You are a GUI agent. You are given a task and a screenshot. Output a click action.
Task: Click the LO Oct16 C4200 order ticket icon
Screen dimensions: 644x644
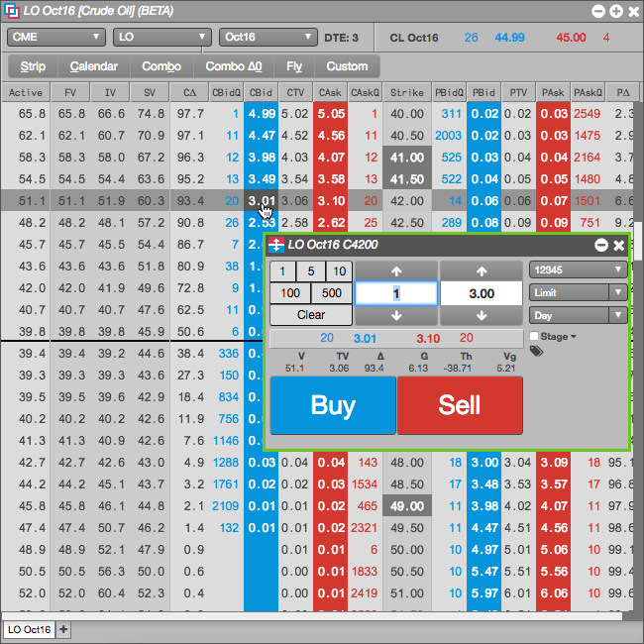(276, 245)
